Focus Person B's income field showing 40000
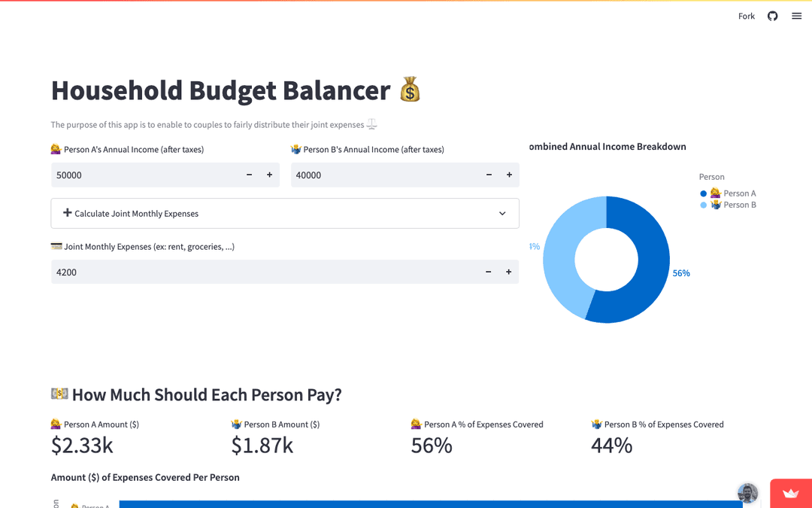The image size is (812, 508). [385, 175]
